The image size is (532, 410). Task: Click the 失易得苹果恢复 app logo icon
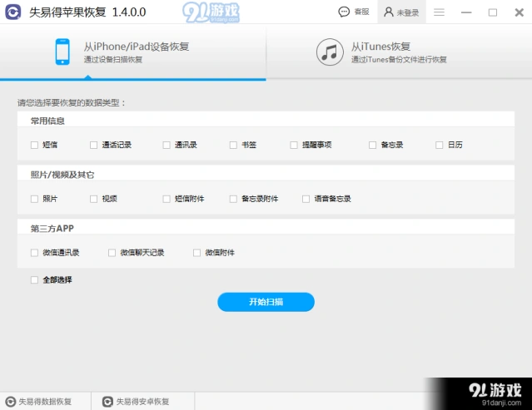tap(12, 12)
